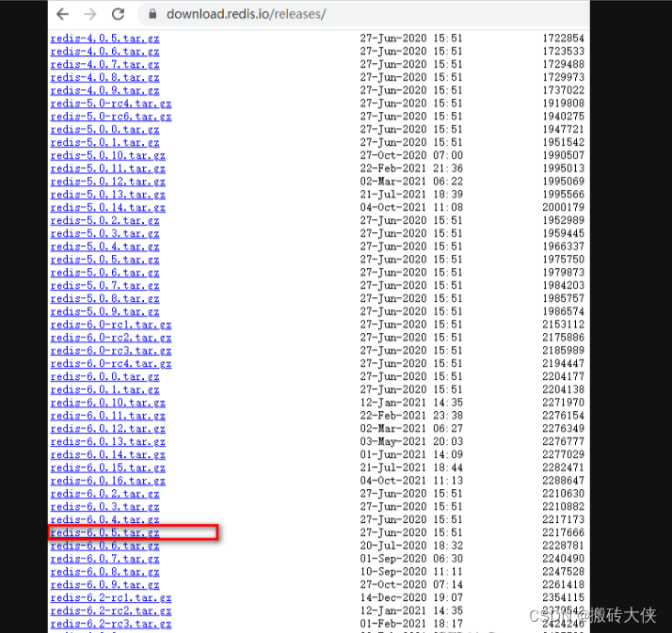Select file size 2000179 text
The width and height of the screenshot is (672, 633).
click(x=563, y=208)
